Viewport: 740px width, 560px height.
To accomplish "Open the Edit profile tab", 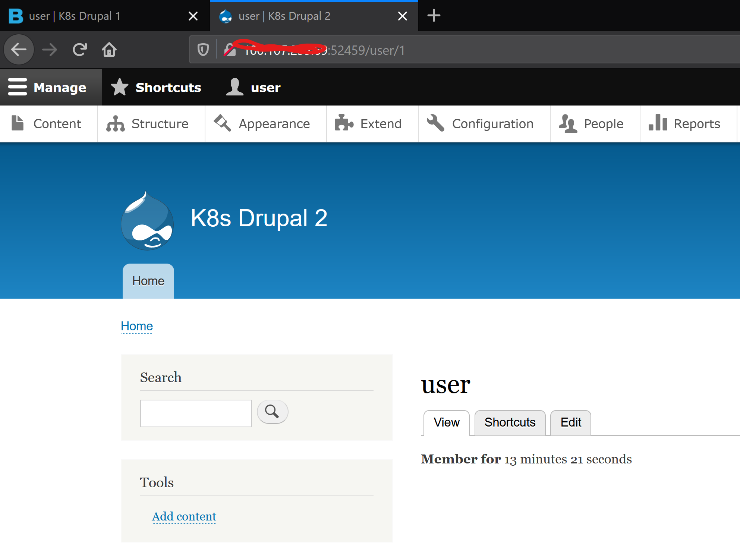I will coord(571,422).
